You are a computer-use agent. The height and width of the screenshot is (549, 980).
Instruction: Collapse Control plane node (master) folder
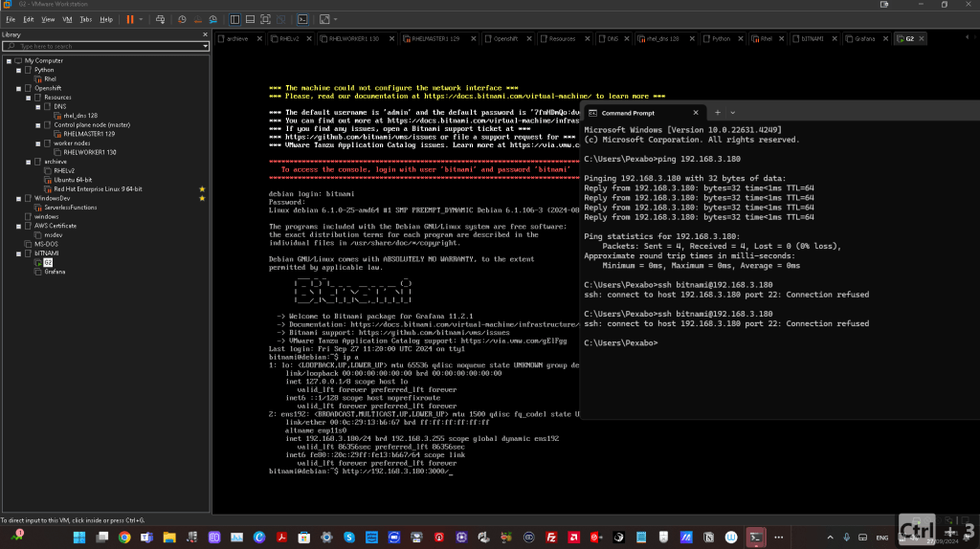pyautogui.click(x=38, y=125)
